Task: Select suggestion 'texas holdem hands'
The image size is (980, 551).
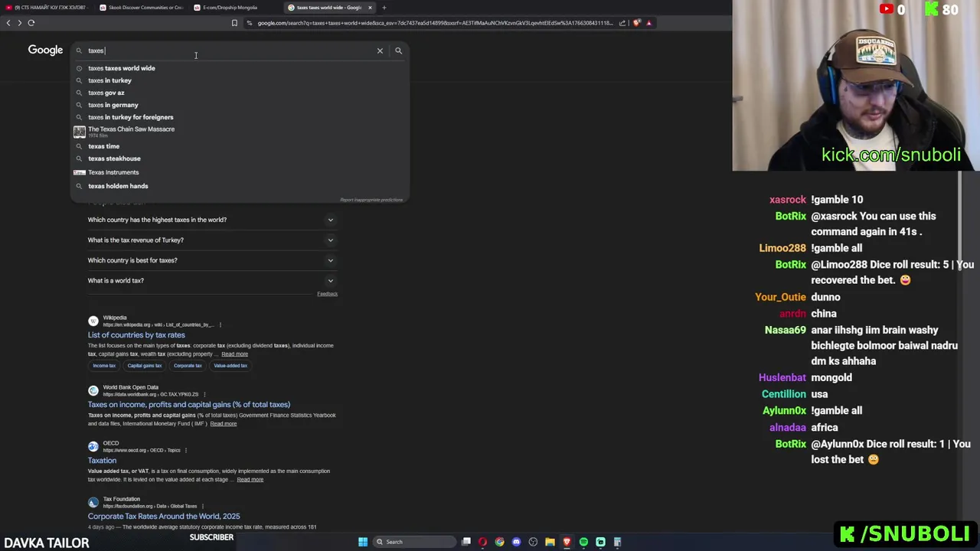Action: coord(239,186)
